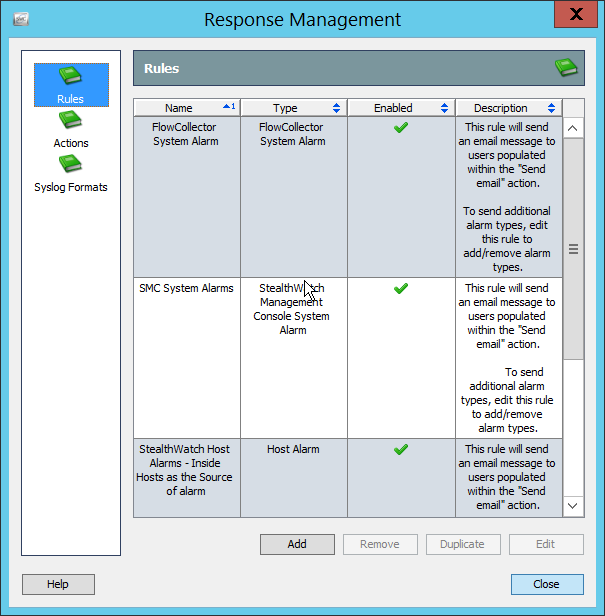Toggle enabled checkmark for StealthWatch Host Alarms
This screenshot has height=616, width=605.
[x=401, y=450]
